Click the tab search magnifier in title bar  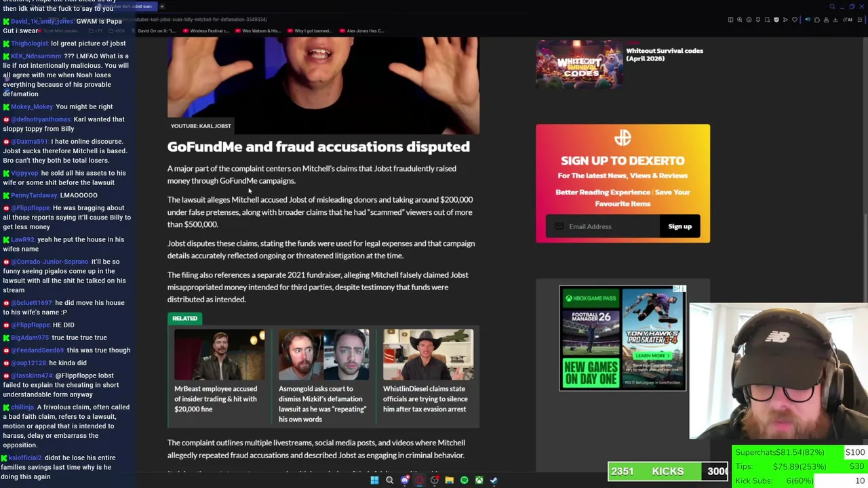coord(832,6)
